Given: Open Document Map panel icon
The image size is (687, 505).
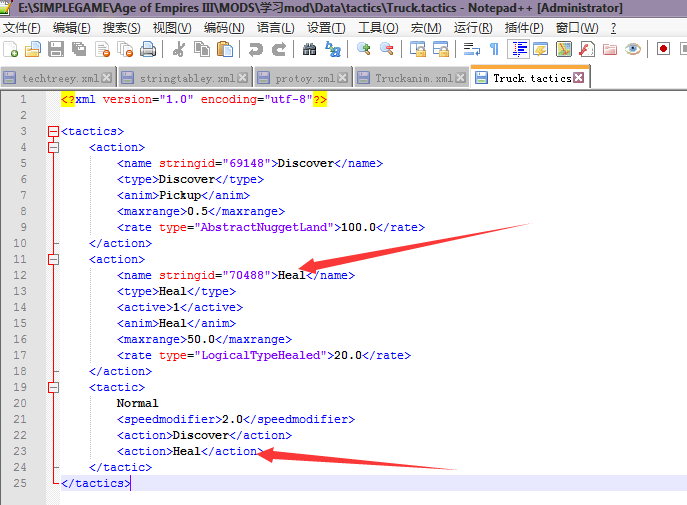Looking at the screenshot, I should 564,49.
